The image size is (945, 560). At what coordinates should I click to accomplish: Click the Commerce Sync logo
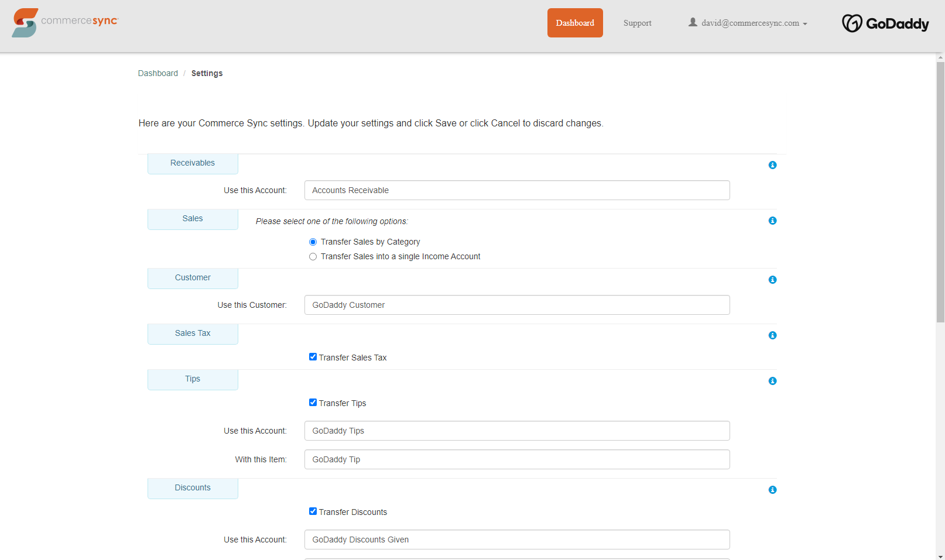[x=65, y=23]
